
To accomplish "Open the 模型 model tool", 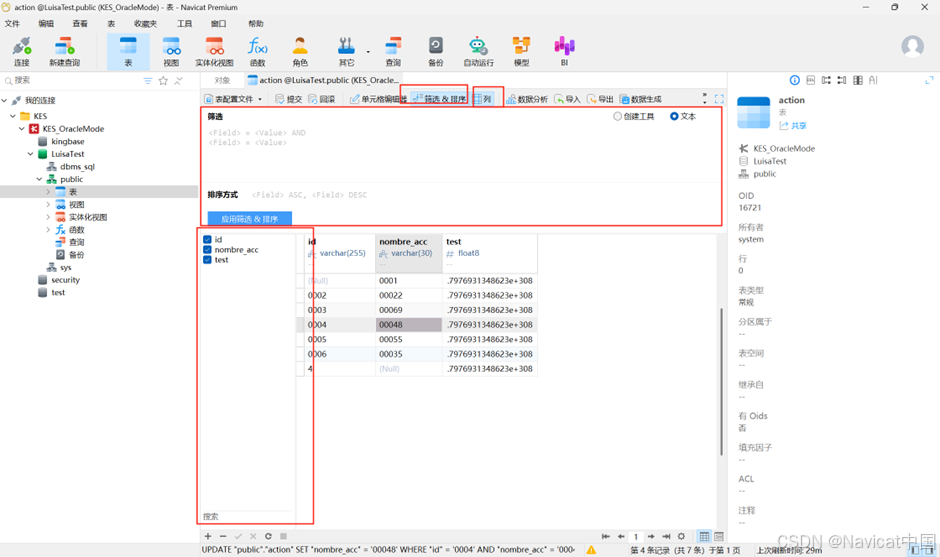I will (x=521, y=52).
